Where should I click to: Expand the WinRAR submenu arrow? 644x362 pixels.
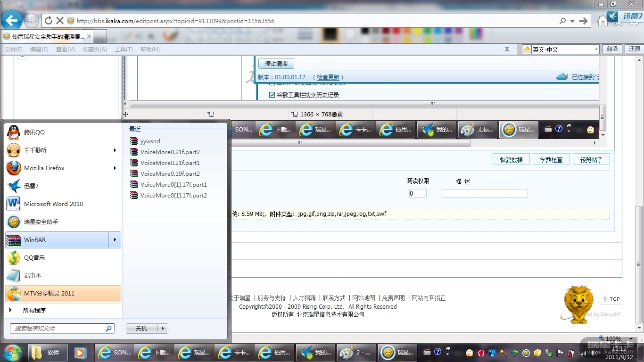click(x=115, y=240)
